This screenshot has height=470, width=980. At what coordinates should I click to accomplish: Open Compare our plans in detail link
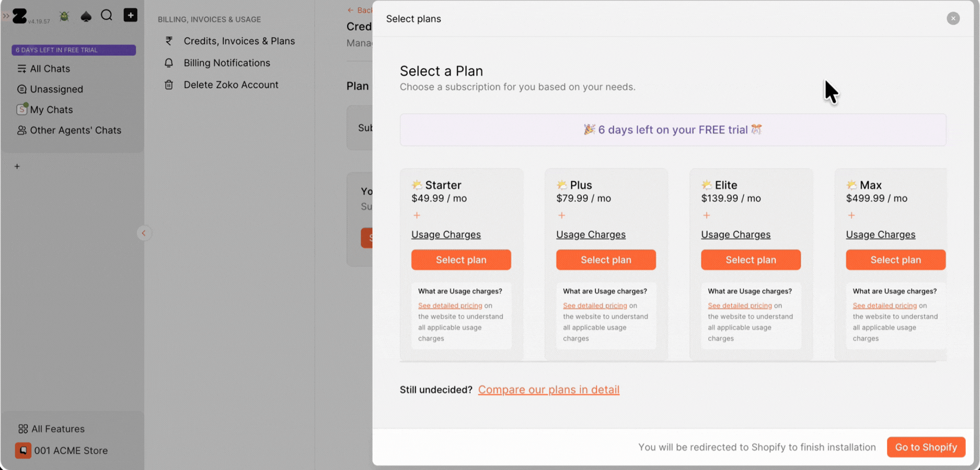click(x=548, y=390)
